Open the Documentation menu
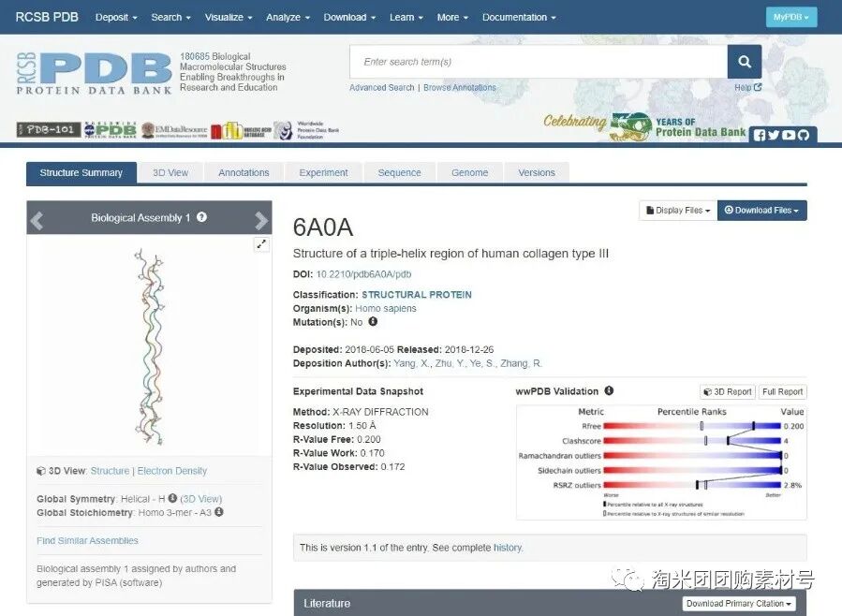 click(519, 17)
